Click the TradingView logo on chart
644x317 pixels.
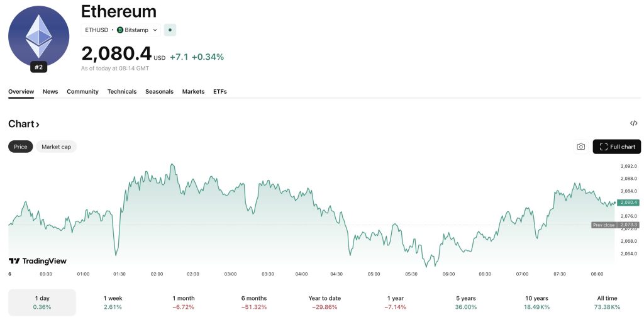[x=38, y=261]
